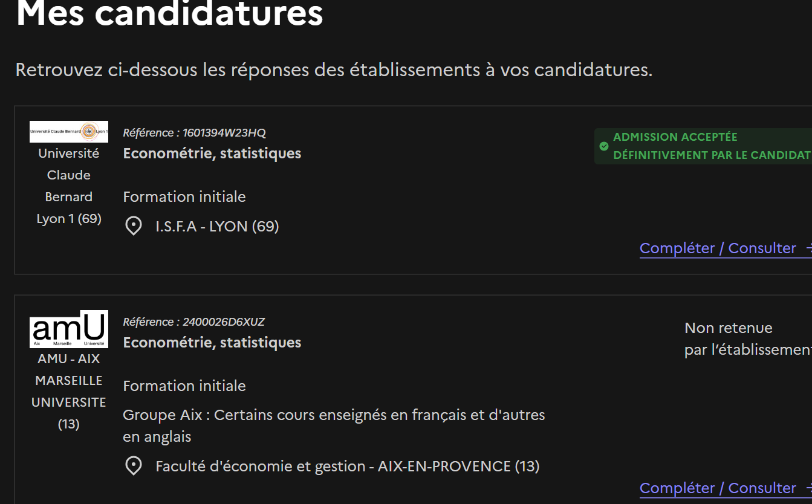Open Compléter / Consulter for the Lyon 1 application
Screen dimensions: 812x504
pos(718,248)
